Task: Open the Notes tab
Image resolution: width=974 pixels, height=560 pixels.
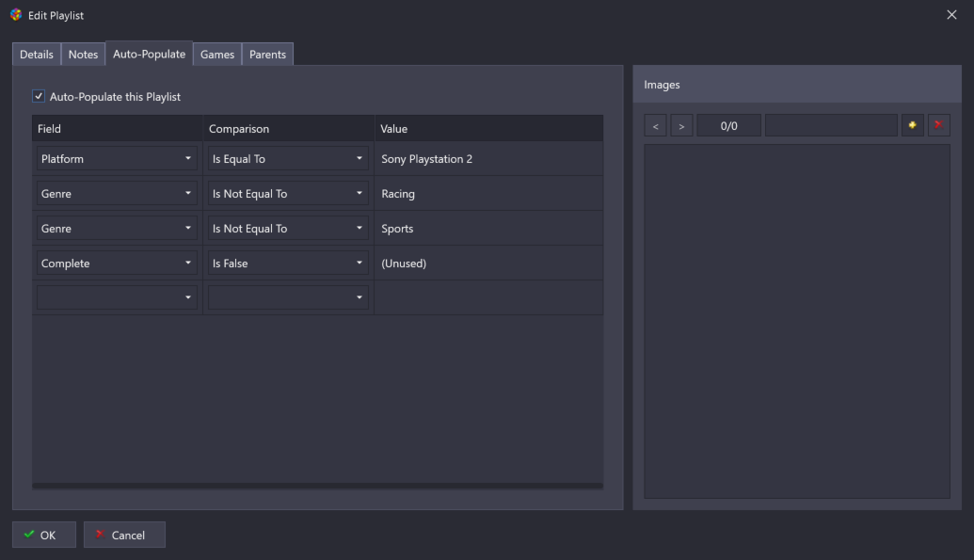Action: (83, 55)
